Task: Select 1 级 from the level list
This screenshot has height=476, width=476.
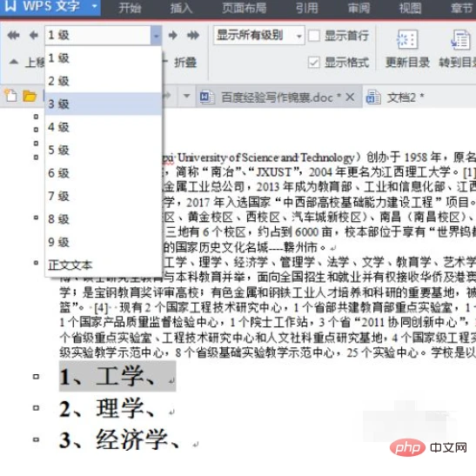Action: 104,58
